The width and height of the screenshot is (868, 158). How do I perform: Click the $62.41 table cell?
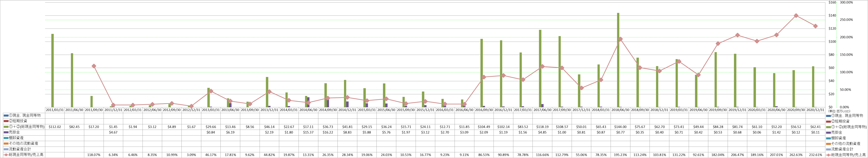point(815,127)
